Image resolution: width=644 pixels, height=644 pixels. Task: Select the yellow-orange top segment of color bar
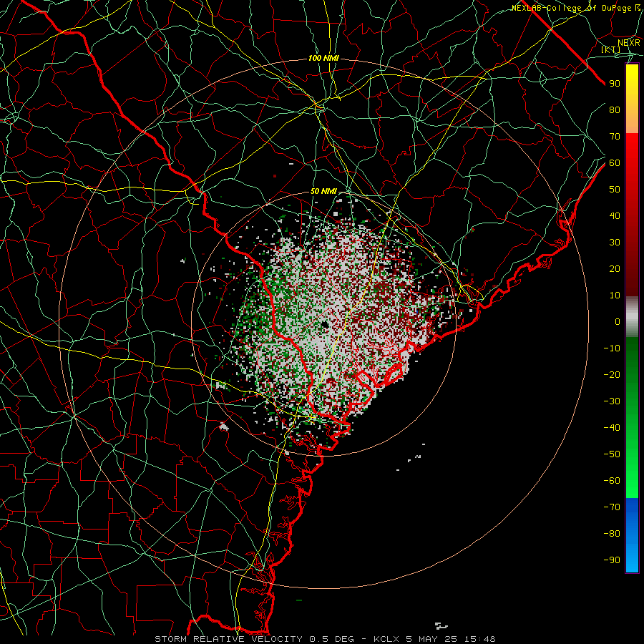[632, 99]
